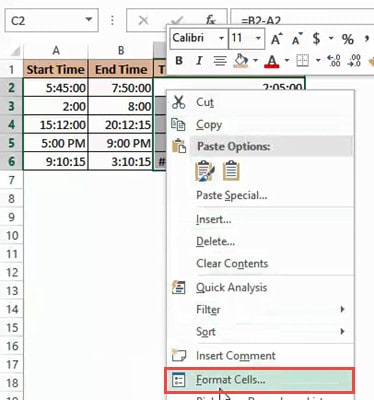Select cell containing 2:00
The height and width of the screenshot is (400, 374).
(56, 106)
